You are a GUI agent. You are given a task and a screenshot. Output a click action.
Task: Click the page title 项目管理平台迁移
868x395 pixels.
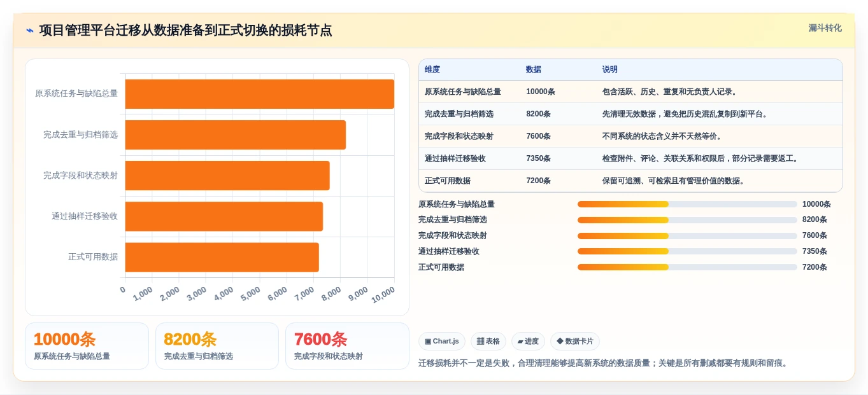(185, 31)
